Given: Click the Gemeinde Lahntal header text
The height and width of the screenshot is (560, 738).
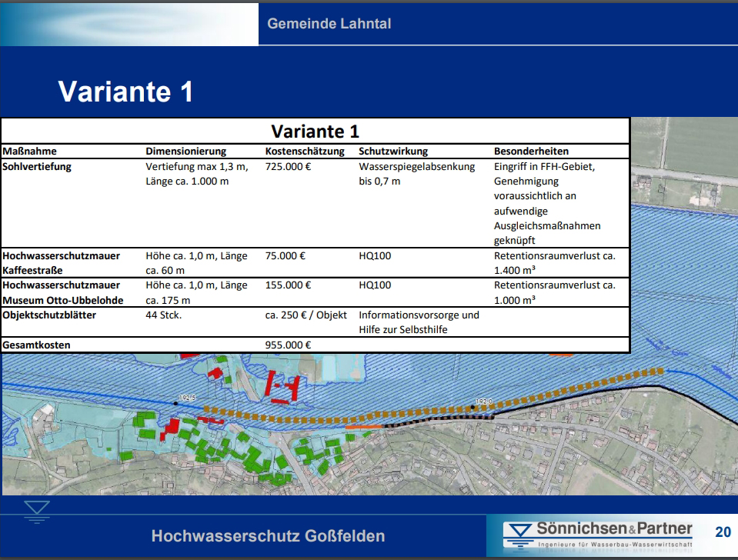Looking at the screenshot, I should point(329,24).
